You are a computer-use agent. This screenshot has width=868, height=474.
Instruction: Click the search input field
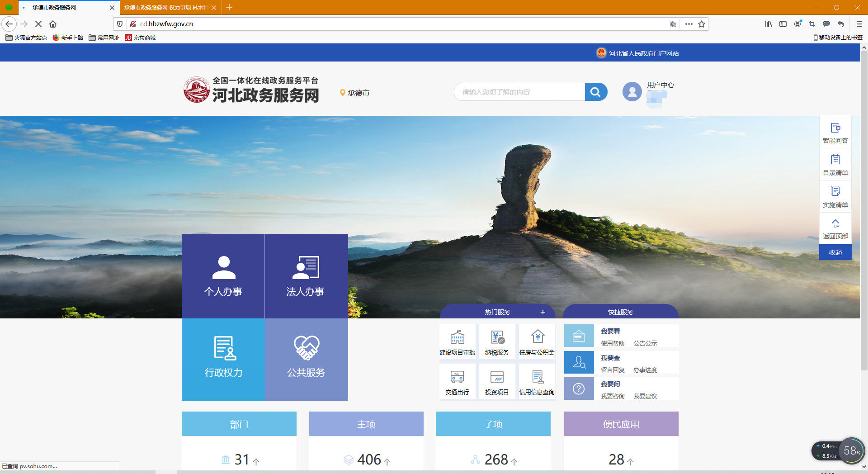pyautogui.click(x=519, y=92)
